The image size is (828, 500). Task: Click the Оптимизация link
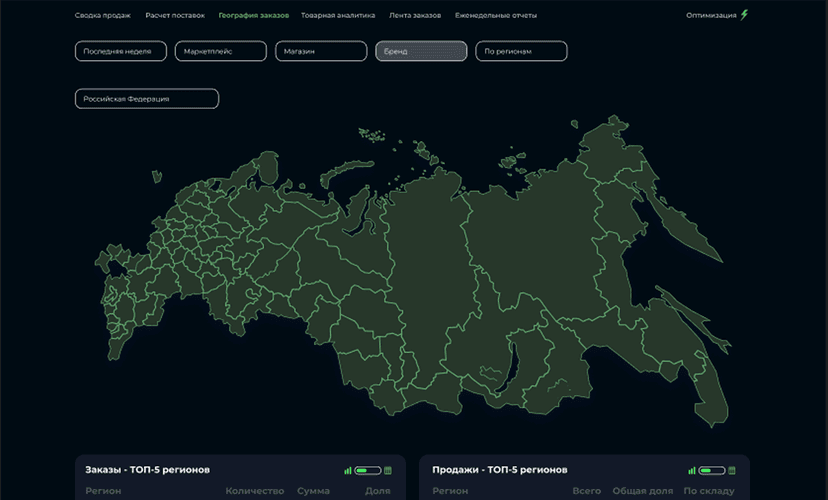click(712, 16)
